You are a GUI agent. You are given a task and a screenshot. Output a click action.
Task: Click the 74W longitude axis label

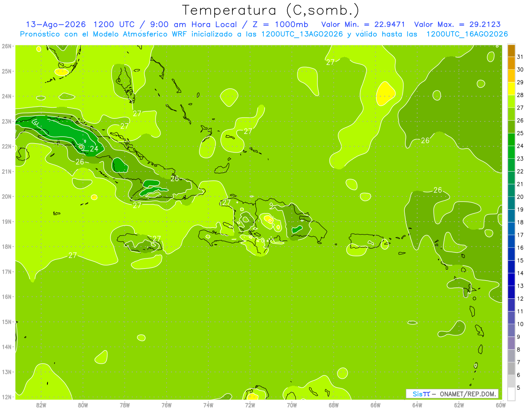pyautogui.click(x=208, y=405)
